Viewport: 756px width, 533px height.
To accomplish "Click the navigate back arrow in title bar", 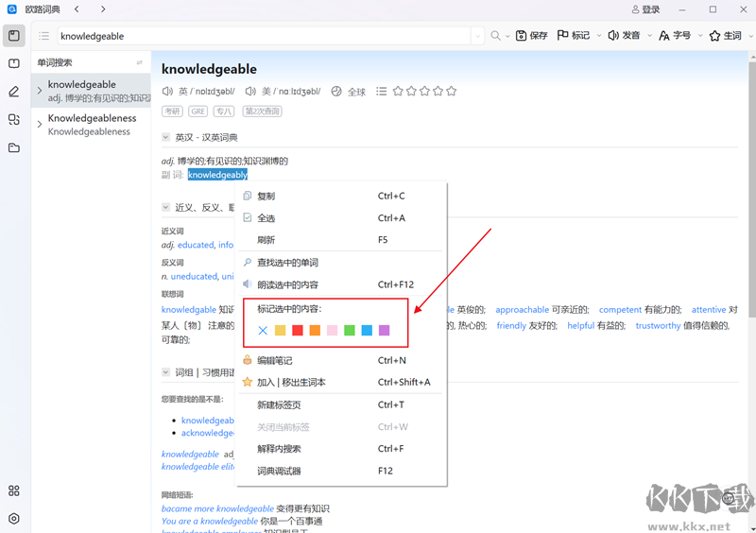I will click(x=77, y=9).
